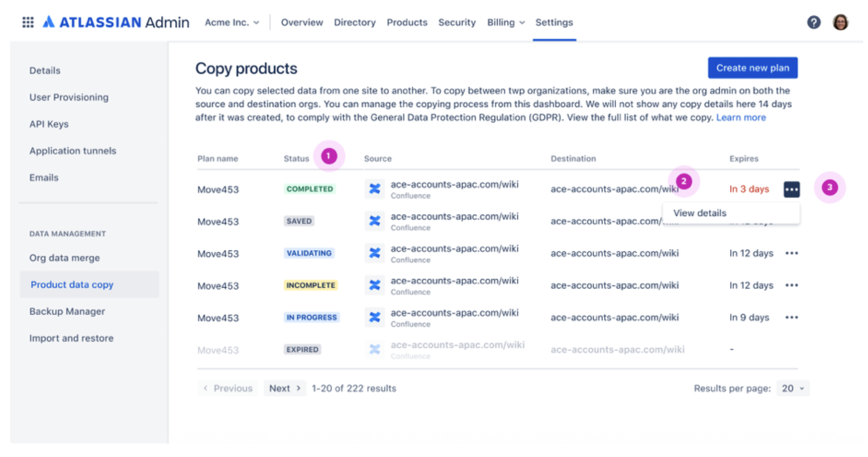Click the 'In 3 days' expiry text

749,189
